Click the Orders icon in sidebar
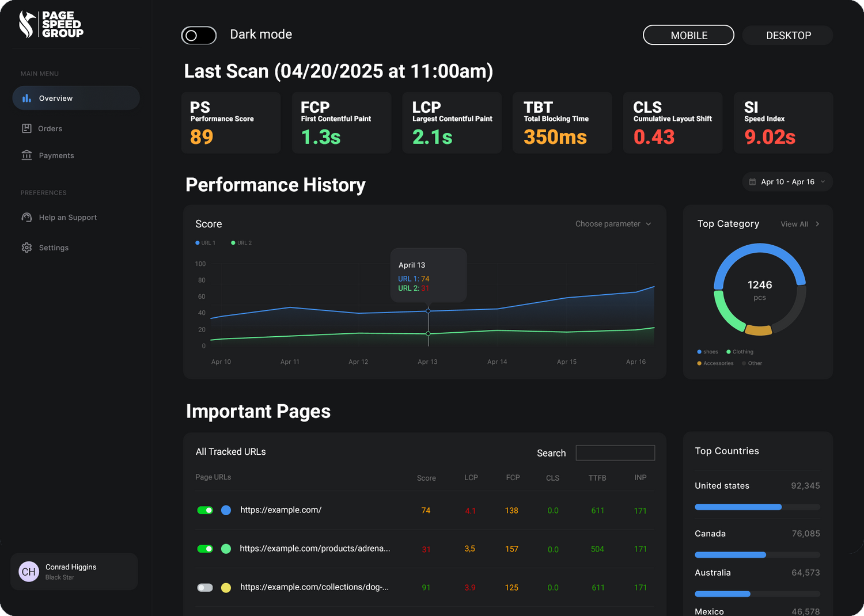This screenshot has height=616, width=864. tap(26, 128)
